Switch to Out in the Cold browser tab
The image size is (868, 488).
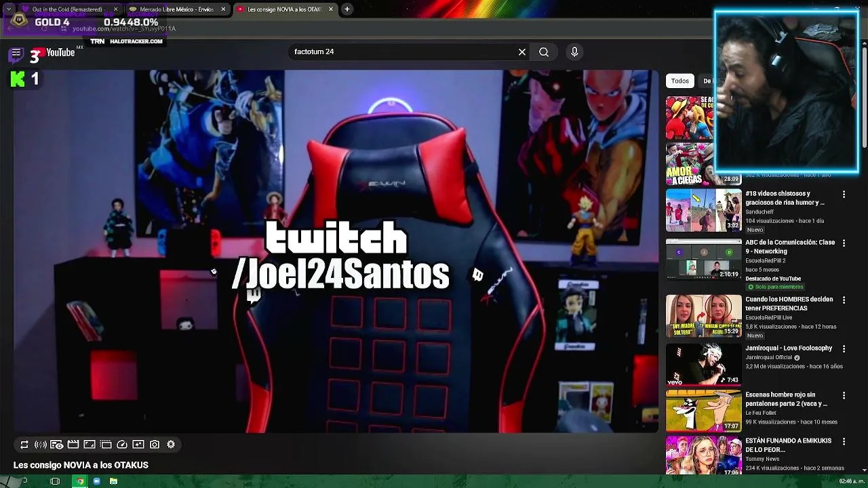click(x=66, y=9)
